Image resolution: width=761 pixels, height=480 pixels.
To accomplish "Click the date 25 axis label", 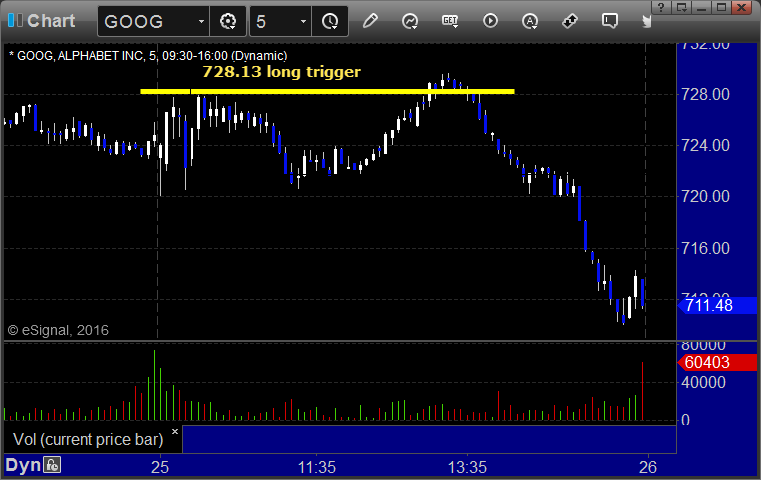I will click(x=160, y=467).
